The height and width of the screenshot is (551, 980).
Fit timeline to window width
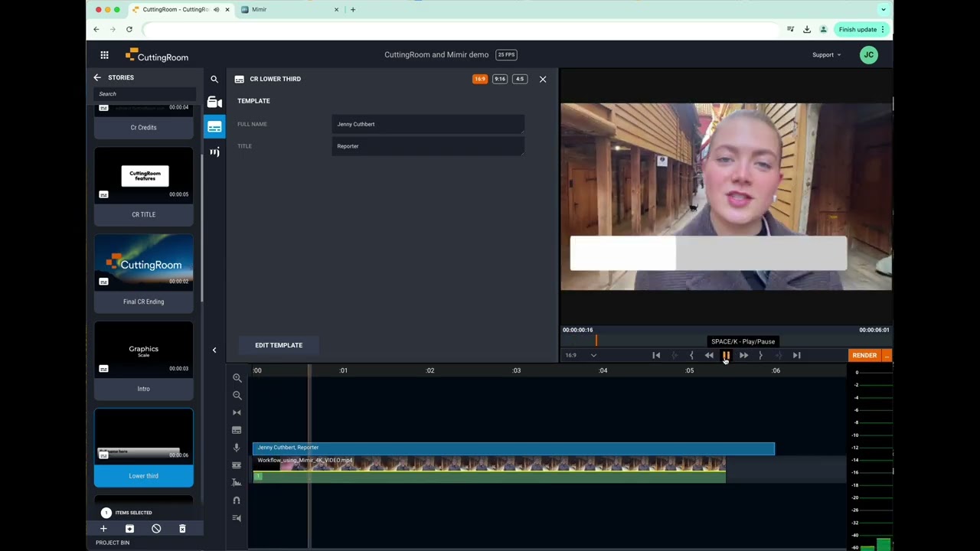click(237, 412)
